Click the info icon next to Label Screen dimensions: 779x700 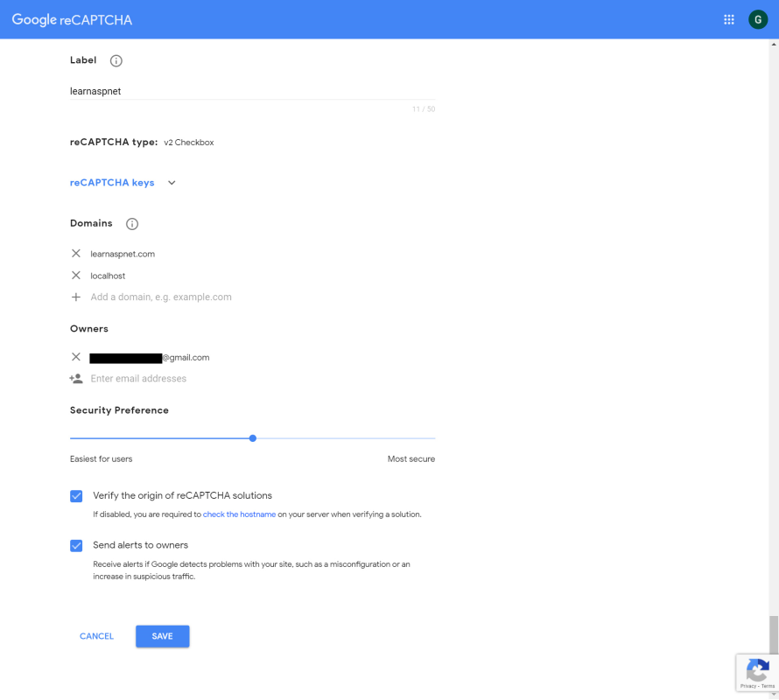point(116,60)
